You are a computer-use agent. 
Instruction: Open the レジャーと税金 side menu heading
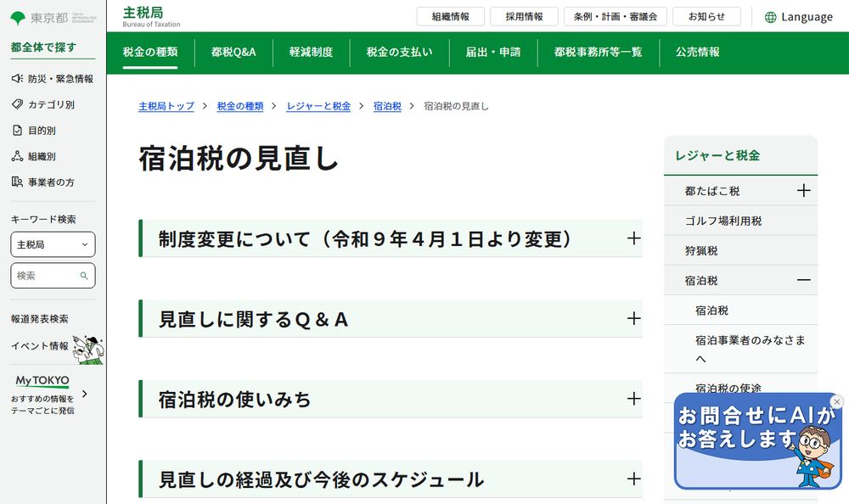pyautogui.click(x=717, y=155)
